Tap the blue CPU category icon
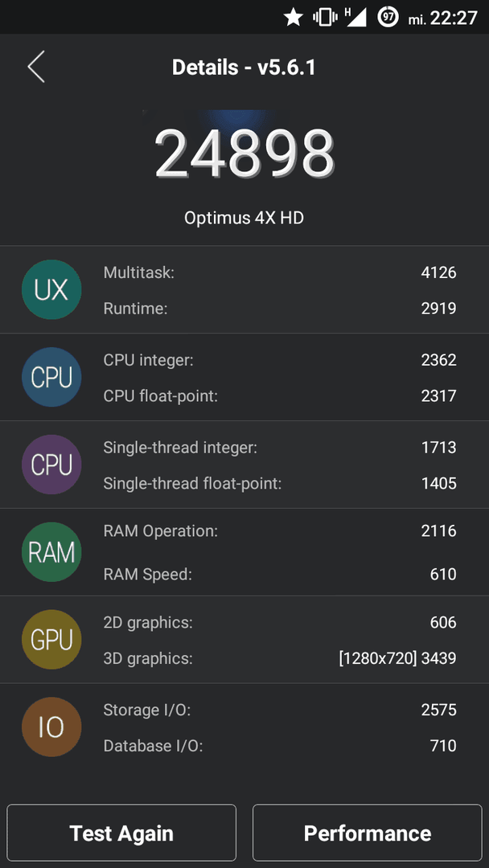Screen dimensions: 489x868 coord(51,377)
